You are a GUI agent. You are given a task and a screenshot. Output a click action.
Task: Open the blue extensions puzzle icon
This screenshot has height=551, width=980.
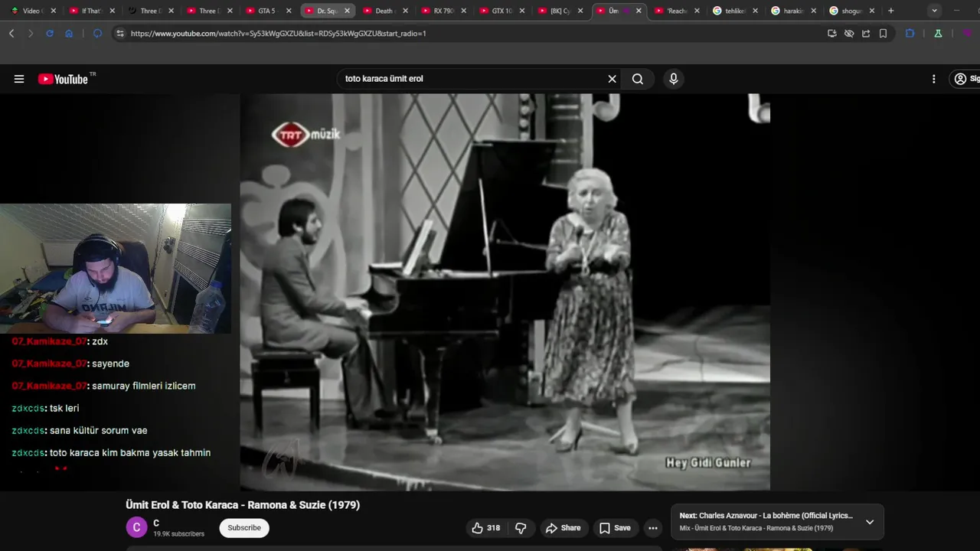(x=910, y=34)
